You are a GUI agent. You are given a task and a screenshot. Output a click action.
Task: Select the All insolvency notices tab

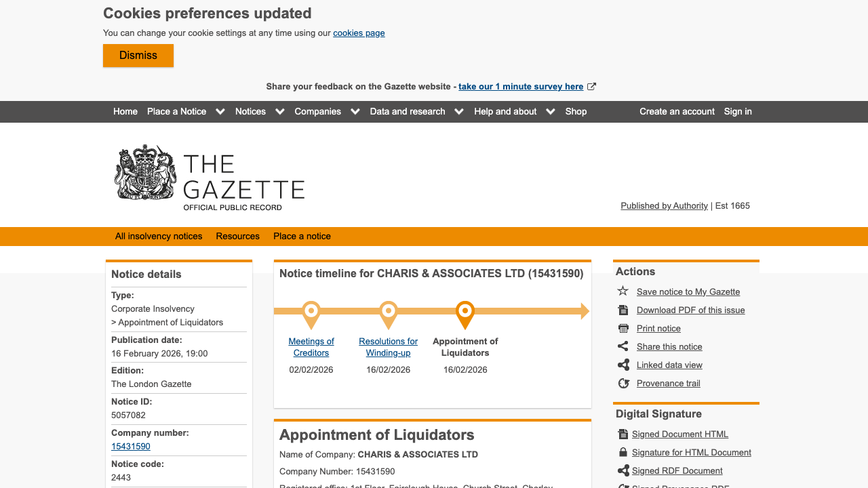[x=159, y=237]
